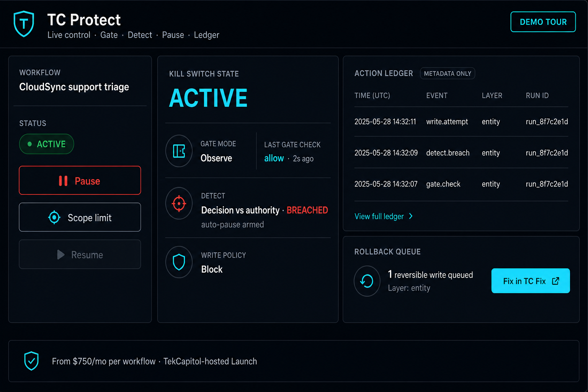The image size is (588, 392).
Task: Click 1 reversible write queued text
Action: [x=430, y=274]
